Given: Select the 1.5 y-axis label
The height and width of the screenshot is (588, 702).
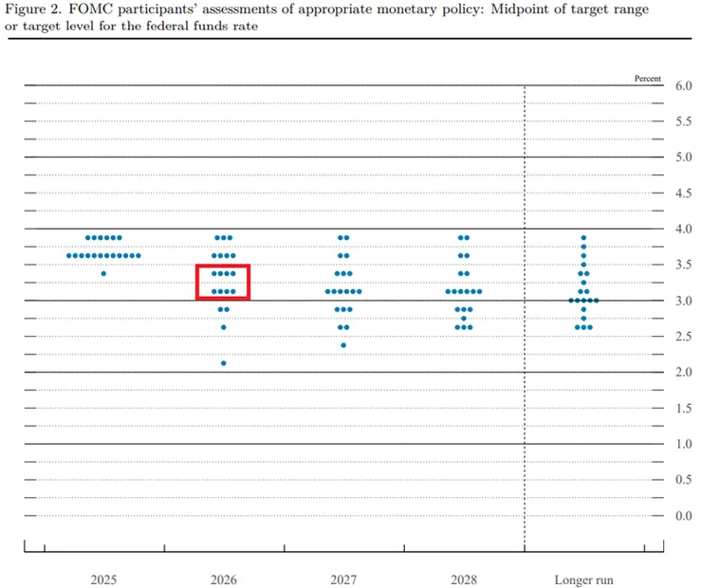Looking at the screenshot, I should point(684,408).
